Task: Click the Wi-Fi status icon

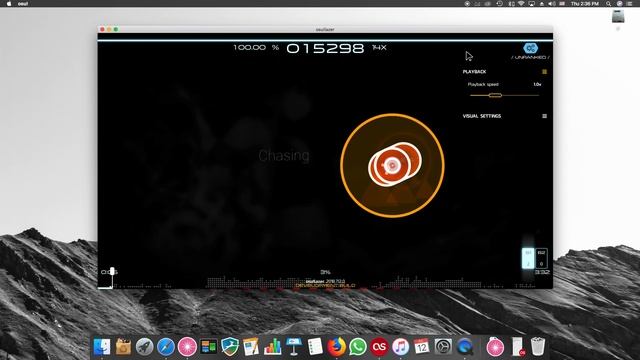Action: 521,3
